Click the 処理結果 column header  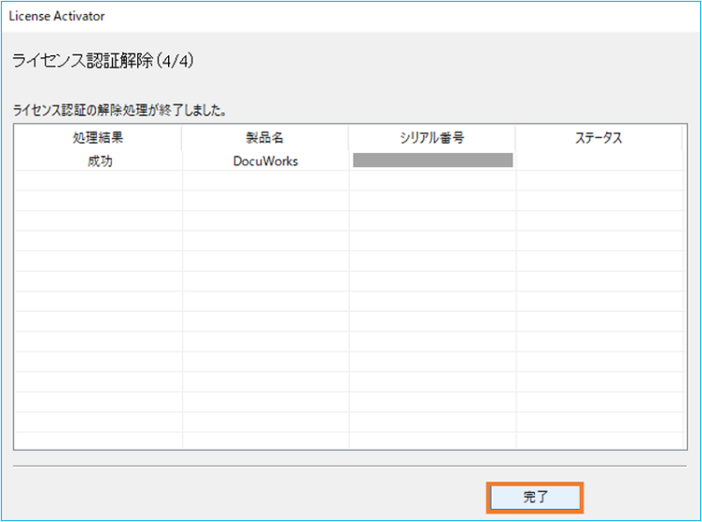pyautogui.click(x=99, y=138)
